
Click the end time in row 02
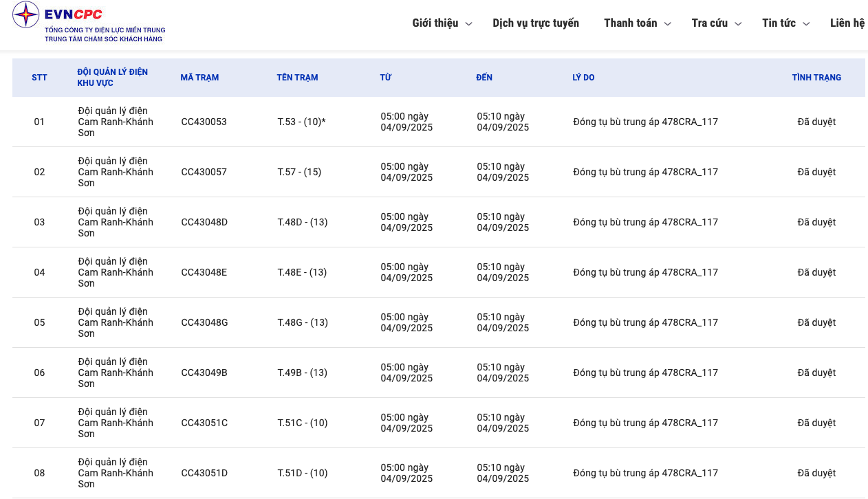[x=503, y=172]
